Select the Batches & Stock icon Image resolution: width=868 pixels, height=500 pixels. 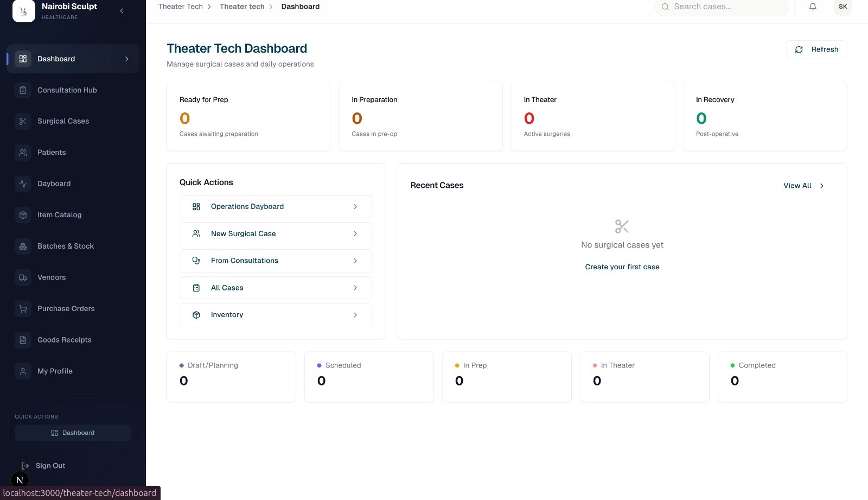pos(23,246)
